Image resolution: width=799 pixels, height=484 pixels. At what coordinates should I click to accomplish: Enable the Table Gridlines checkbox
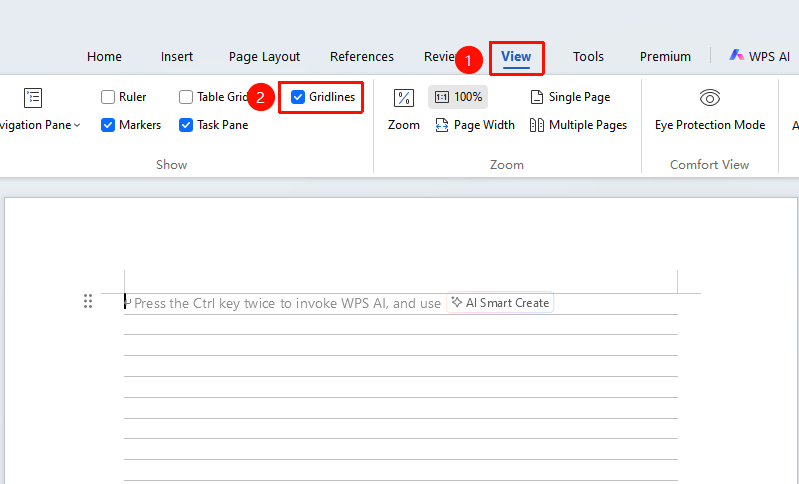186,97
